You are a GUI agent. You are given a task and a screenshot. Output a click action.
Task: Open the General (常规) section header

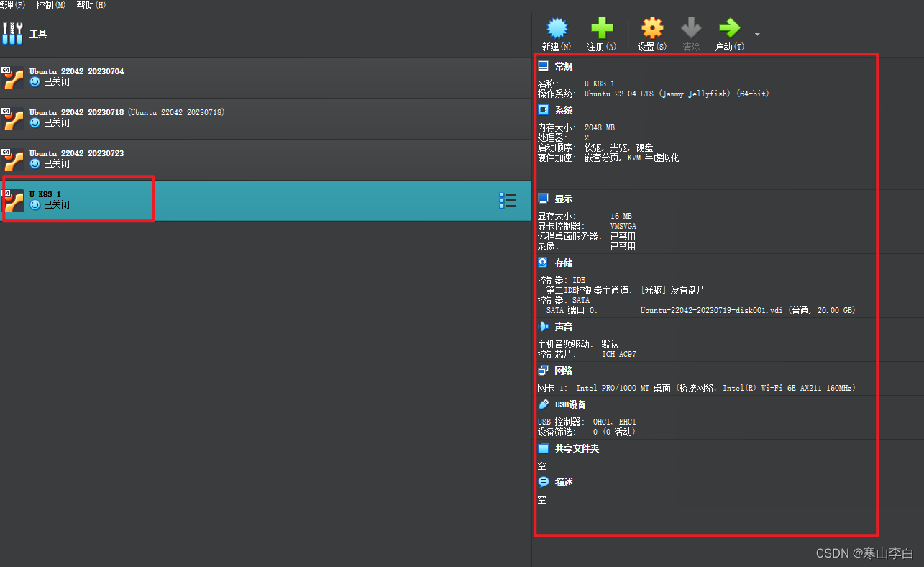tap(564, 67)
